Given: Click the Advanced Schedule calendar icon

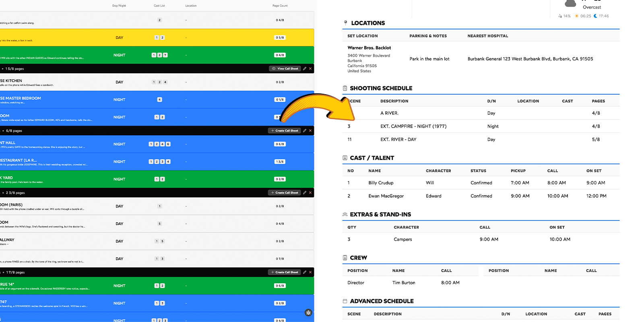Looking at the screenshot, I should pos(345,301).
